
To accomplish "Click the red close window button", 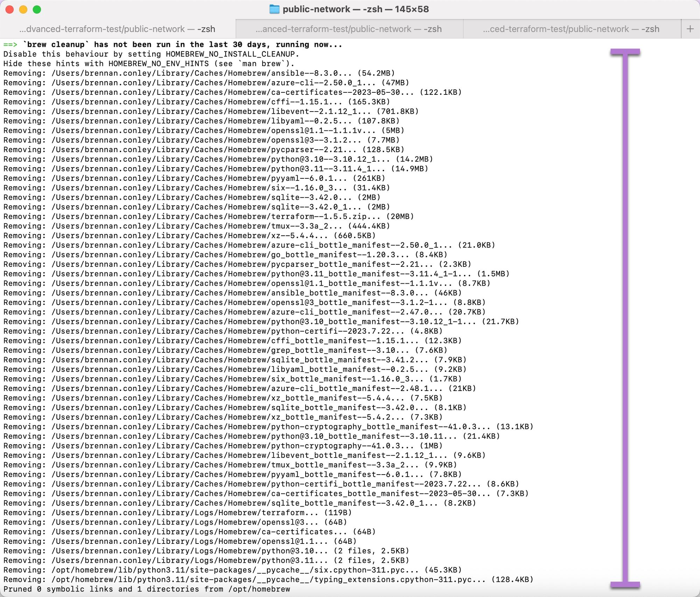I will 10,9.
